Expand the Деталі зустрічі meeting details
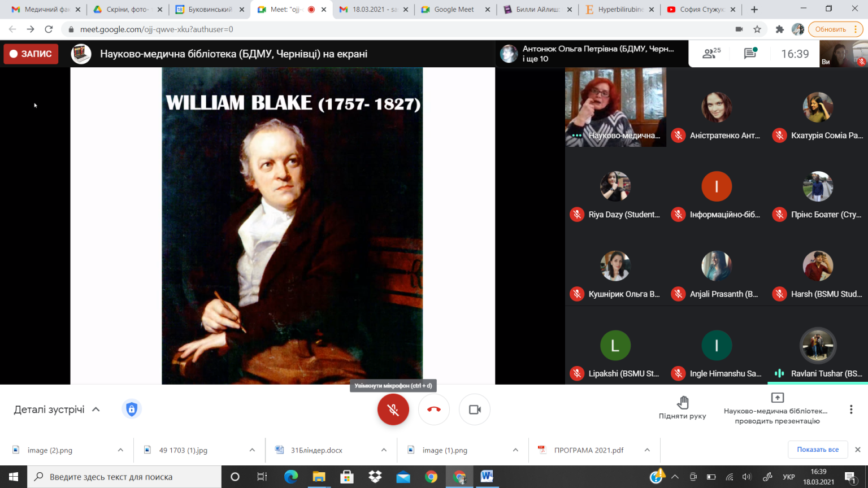Screen dimensions: 868x488 (x=57, y=409)
